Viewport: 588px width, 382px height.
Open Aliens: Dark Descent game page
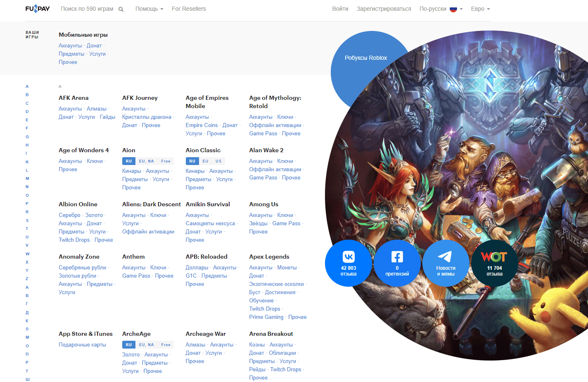152,204
